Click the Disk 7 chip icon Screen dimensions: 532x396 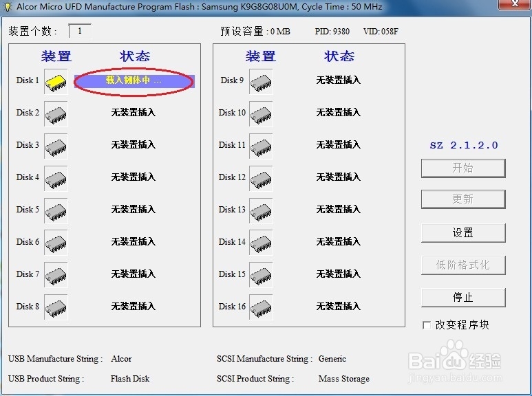click(x=56, y=275)
